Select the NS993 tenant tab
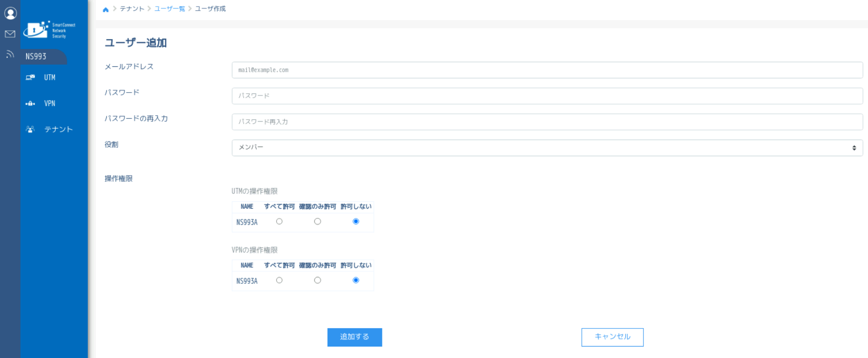 point(43,57)
